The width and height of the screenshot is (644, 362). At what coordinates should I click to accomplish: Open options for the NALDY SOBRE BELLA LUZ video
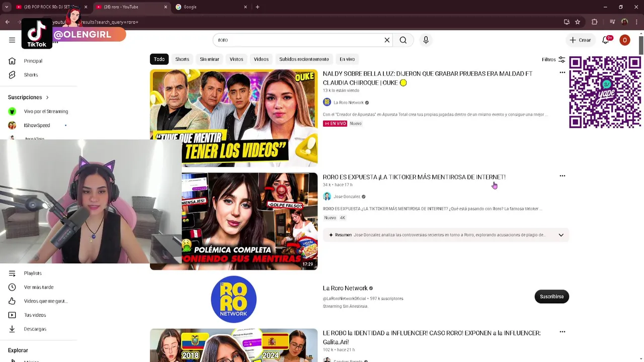coord(562,72)
